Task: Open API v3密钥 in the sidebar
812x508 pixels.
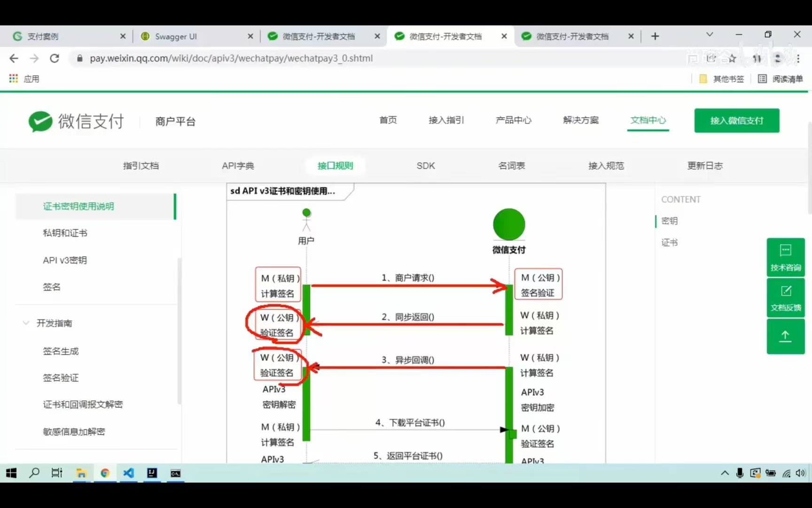Action: (x=65, y=260)
